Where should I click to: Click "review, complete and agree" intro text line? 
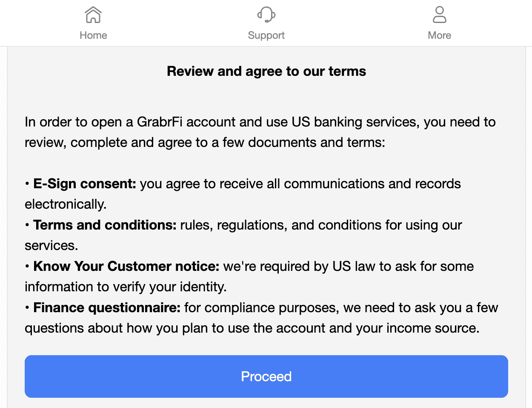(x=110, y=143)
